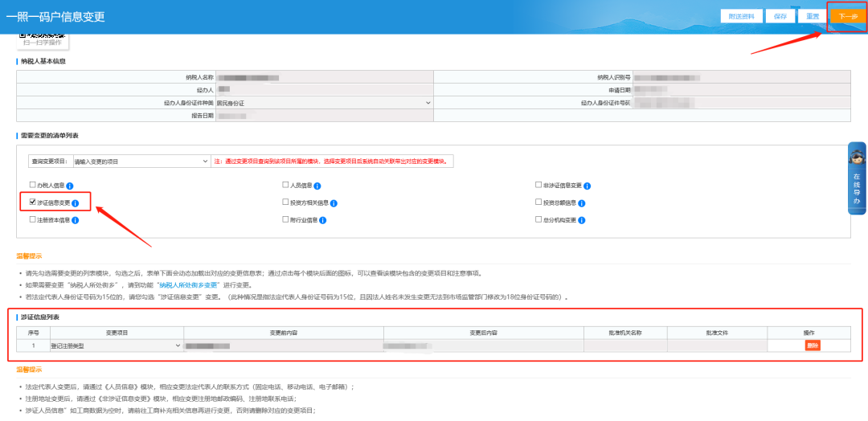Click the 操作 column header
Viewport: 868px width, 421px height.
(809, 333)
